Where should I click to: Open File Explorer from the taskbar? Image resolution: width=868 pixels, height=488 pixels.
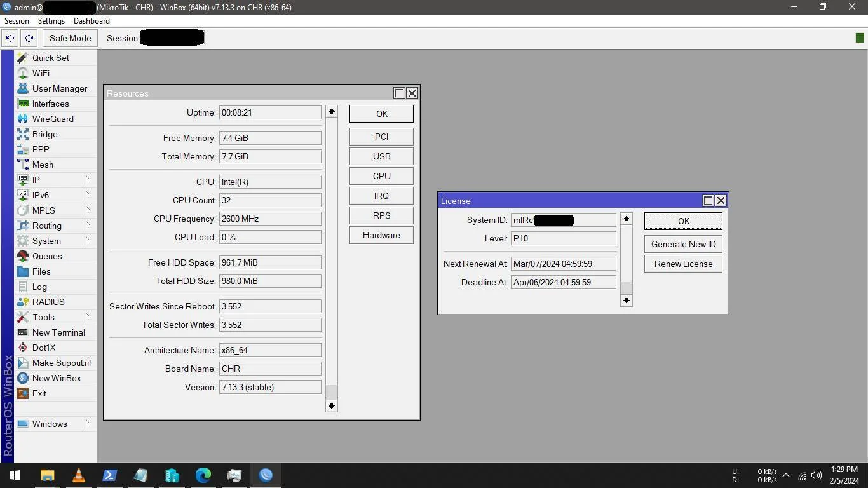[47, 475]
